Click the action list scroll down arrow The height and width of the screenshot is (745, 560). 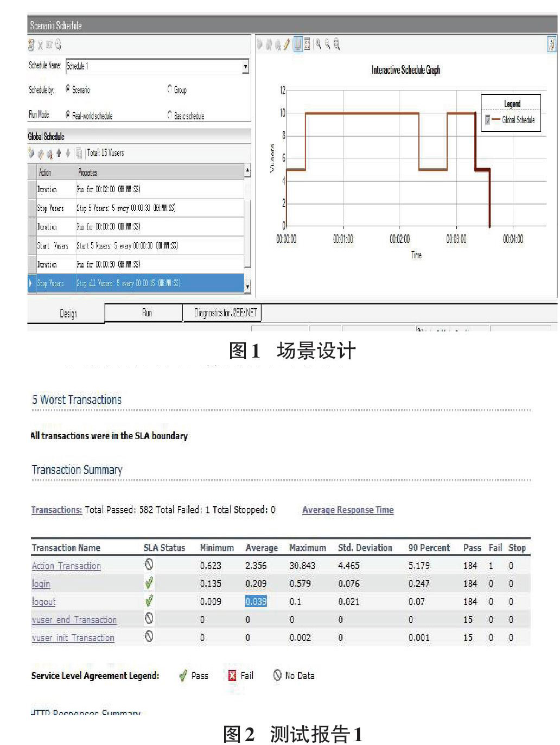pos(247,286)
